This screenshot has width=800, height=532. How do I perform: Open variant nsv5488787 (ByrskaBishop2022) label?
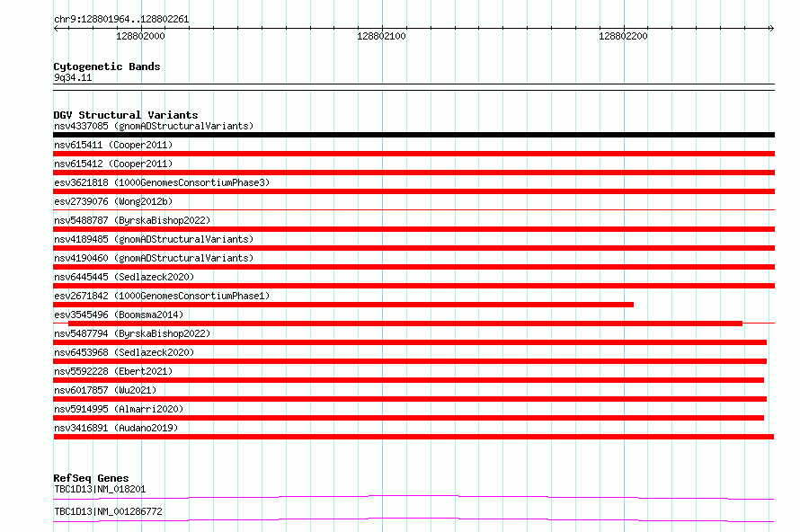tap(132, 220)
